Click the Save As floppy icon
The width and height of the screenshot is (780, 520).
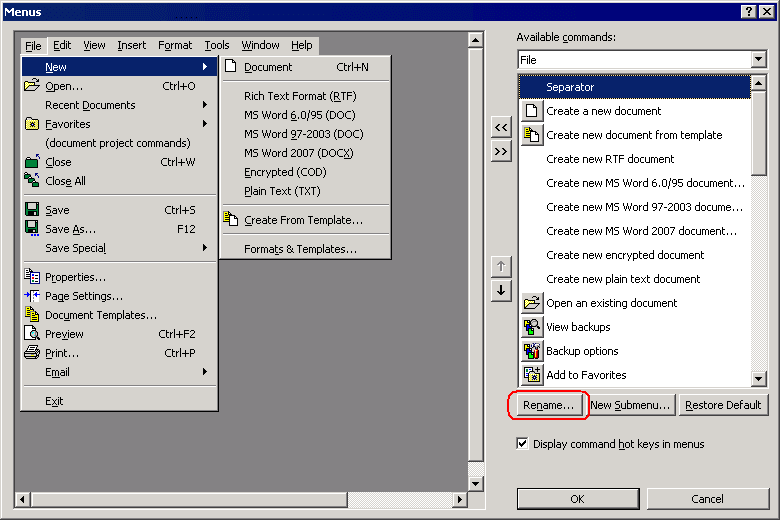pyautogui.click(x=32, y=228)
